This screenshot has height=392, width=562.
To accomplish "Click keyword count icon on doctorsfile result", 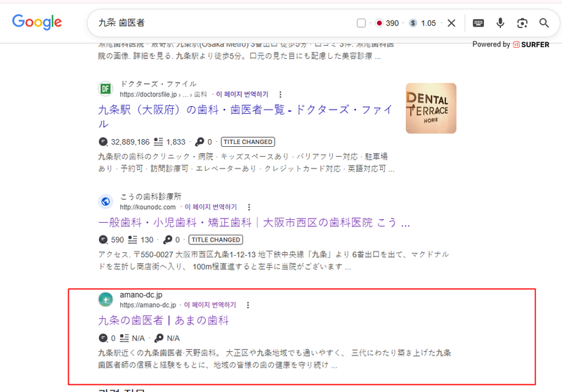I will tap(200, 142).
